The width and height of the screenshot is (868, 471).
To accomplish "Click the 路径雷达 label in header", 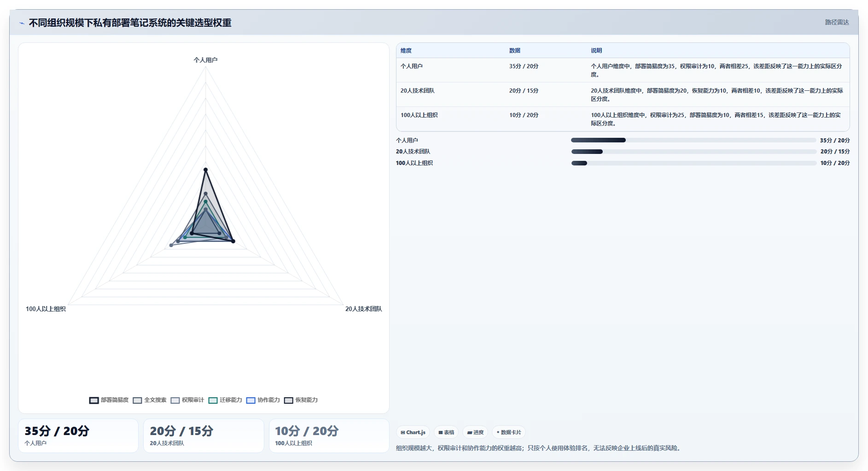I will point(837,22).
